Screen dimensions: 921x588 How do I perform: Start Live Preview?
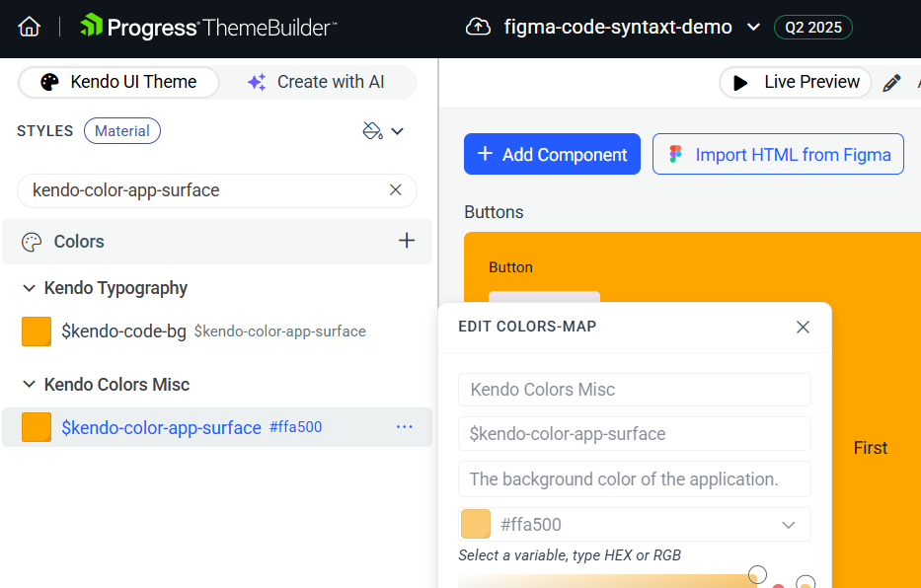click(x=795, y=82)
